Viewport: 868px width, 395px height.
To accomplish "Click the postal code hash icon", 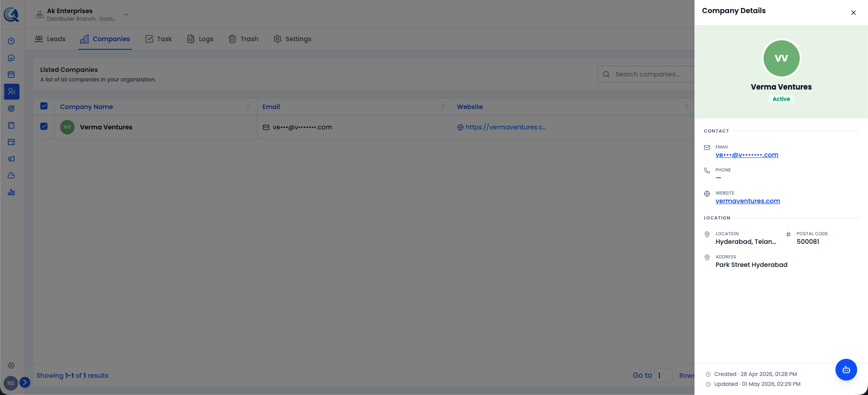I will pos(788,234).
